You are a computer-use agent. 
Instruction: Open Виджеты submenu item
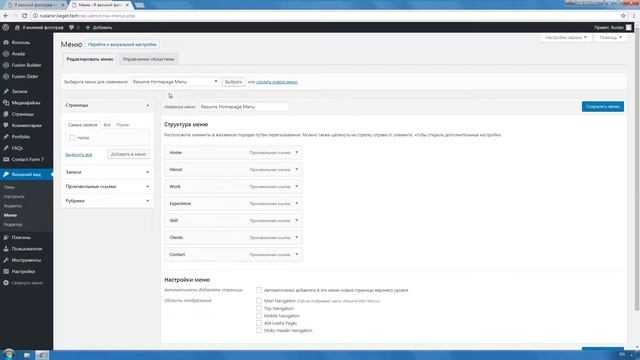coord(13,206)
